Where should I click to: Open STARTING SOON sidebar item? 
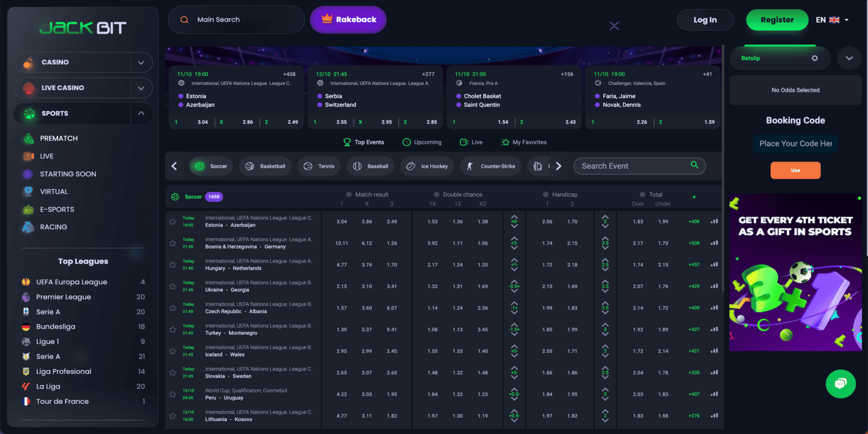pyautogui.click(x=68, y=174)
